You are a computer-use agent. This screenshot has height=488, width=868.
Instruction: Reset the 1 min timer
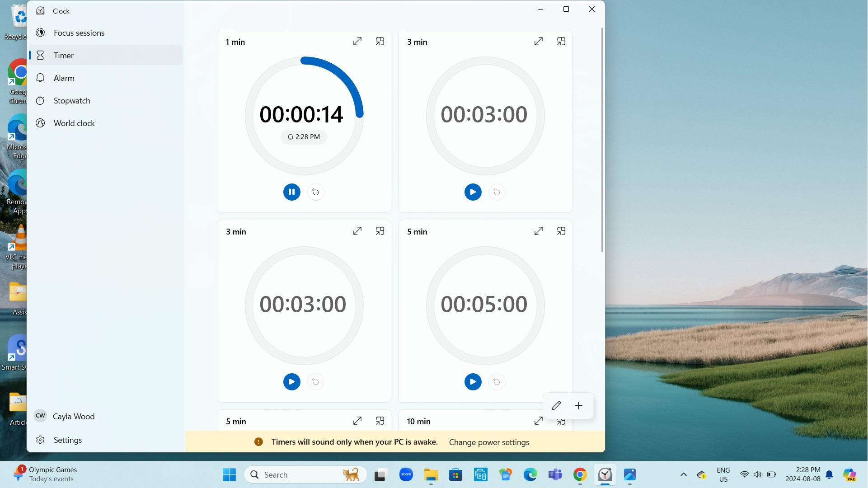(315, 192)
